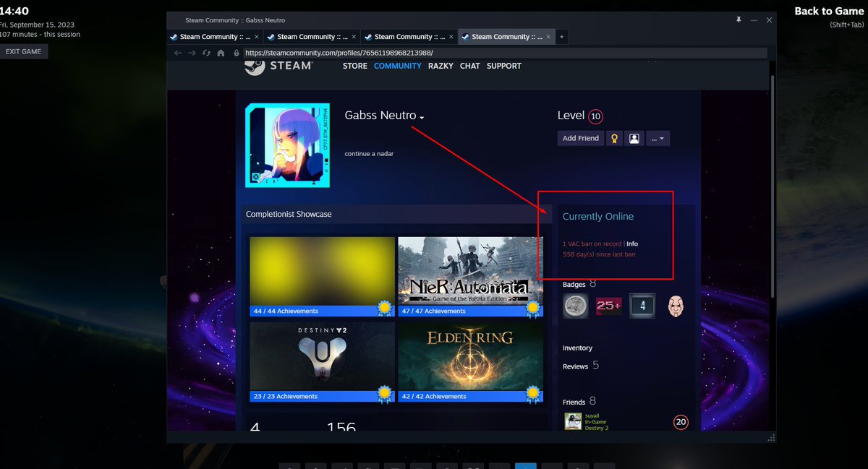Open the SUPPORT menu item

(x=503, y=66)
